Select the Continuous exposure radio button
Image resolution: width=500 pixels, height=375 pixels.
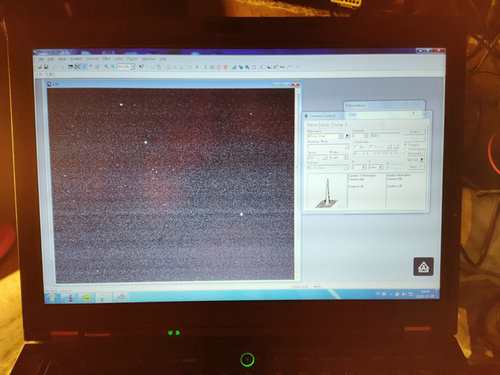(x=405, y=149)
